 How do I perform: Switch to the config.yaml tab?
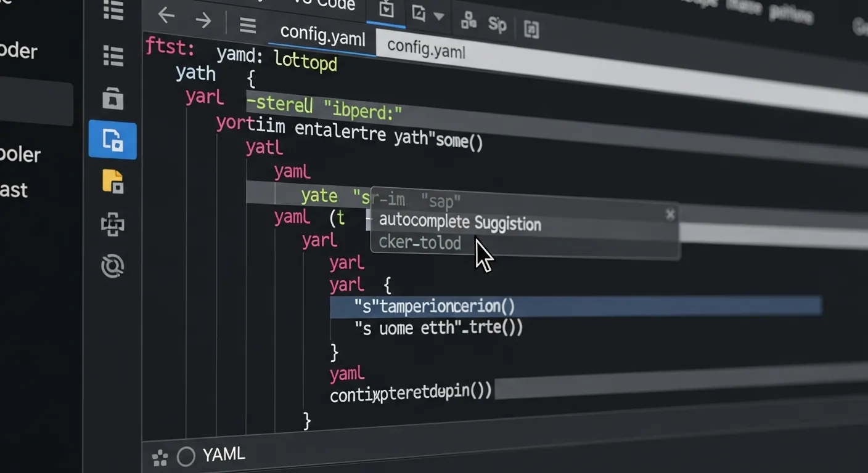tap(322, 38)
